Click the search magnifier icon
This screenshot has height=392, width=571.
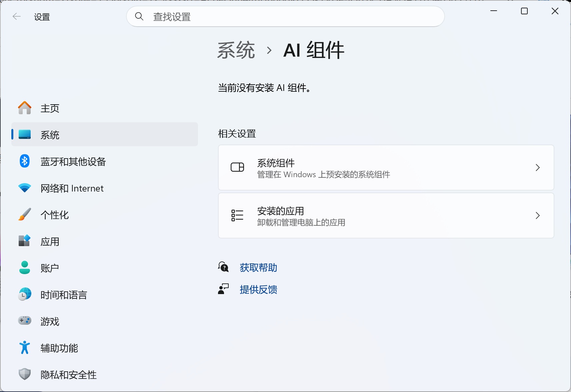139,16
